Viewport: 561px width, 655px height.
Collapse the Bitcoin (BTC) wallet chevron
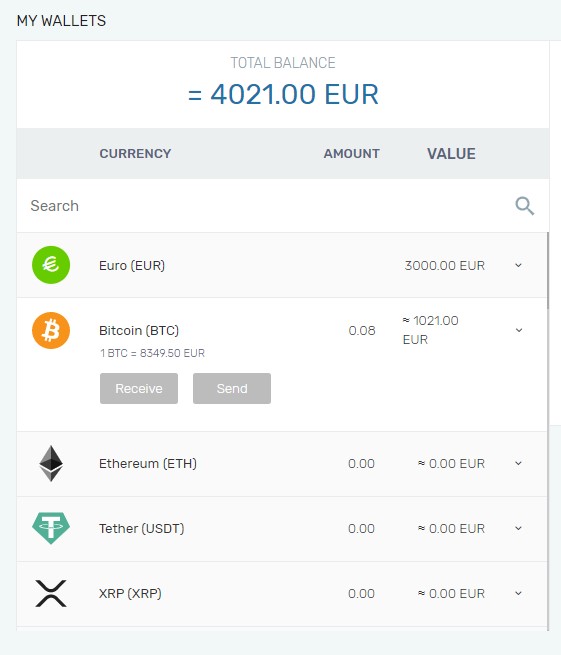[519, 330]
